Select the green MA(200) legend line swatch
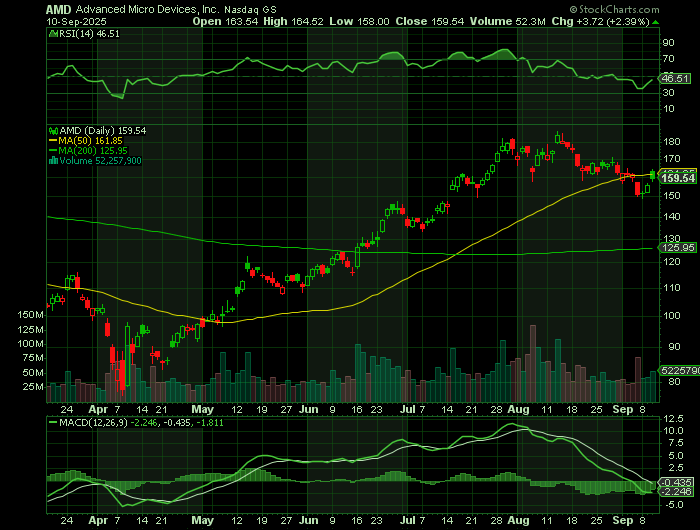 53,151
